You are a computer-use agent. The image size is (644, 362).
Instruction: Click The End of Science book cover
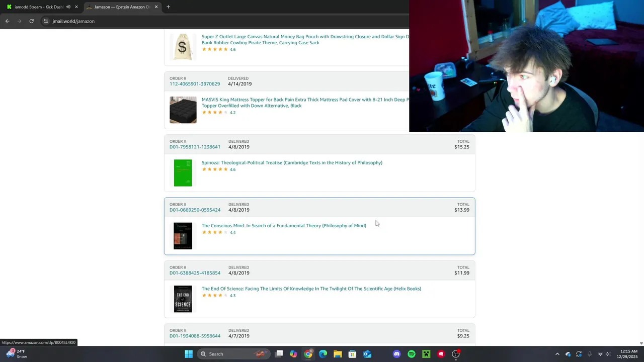pyautogui.click(x=183, y=299)
